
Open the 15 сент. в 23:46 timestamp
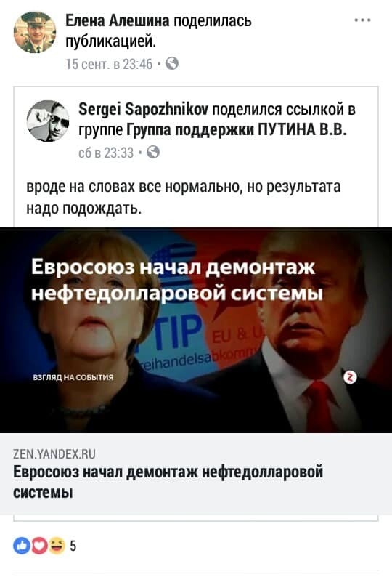pyautogui.click(x=109, y=64)
